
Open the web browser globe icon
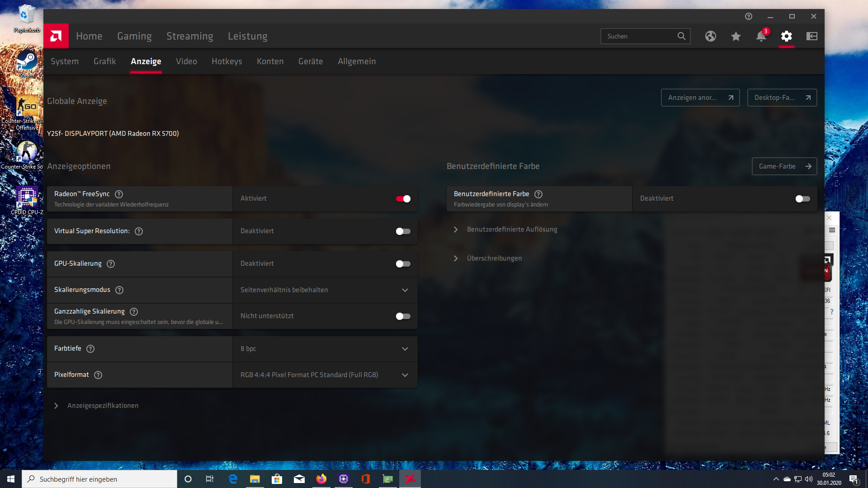[711, 36]
